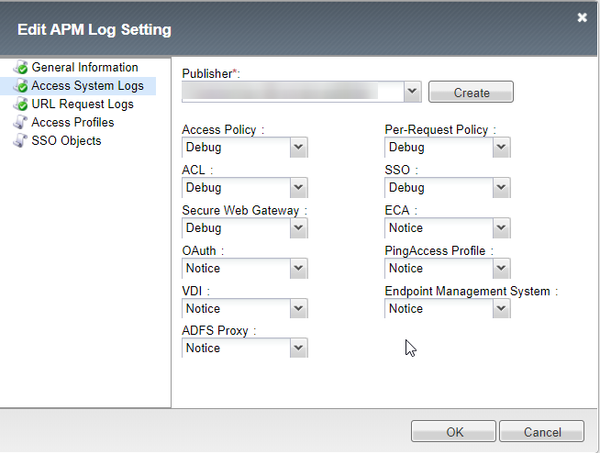Screen dimensions: 600x453
Task: Open the General Information section
Action: tap(84, 68)
